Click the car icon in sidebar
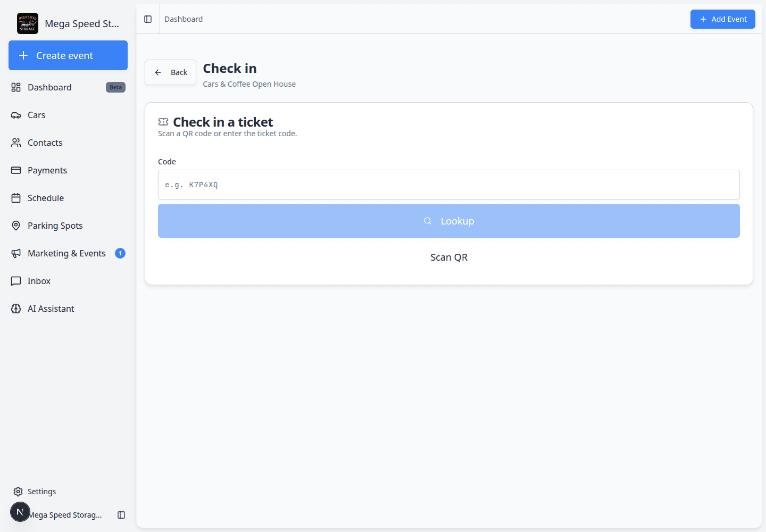Screen dimensions: 766x532 tap(16, 115)
